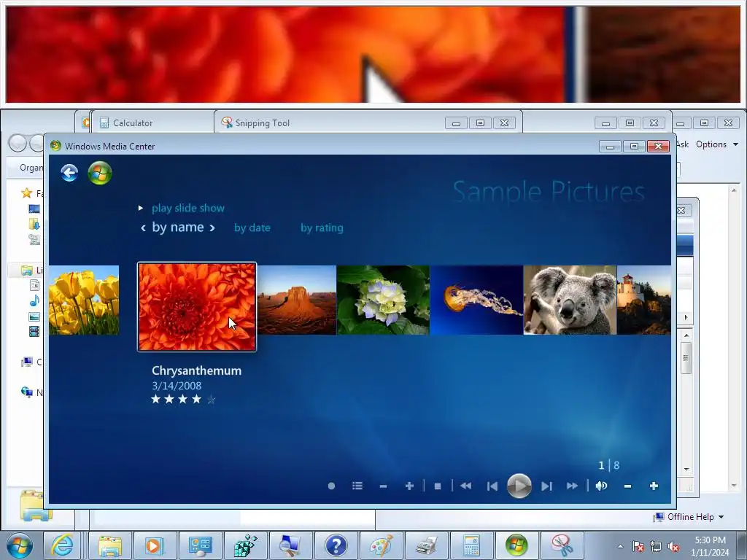Screen dimensions: 747x560
Task: Click the round Play button
Action: click(x=519, y=486)
